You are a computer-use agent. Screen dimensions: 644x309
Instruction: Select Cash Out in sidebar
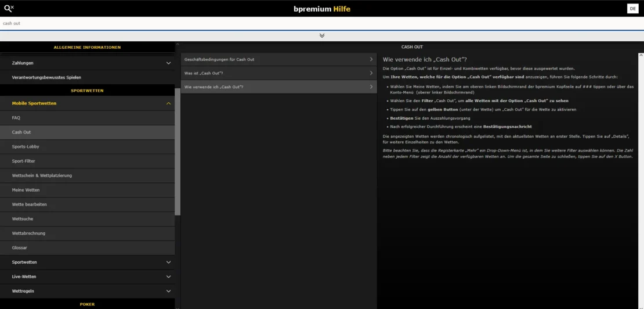(87, 132)
